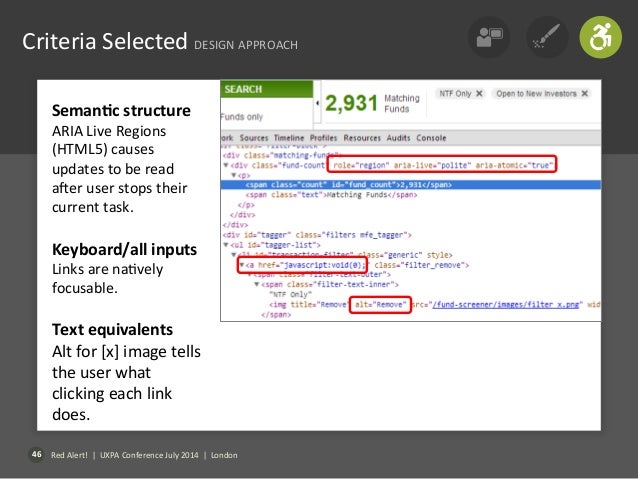Click the Funds only text

[x=242, y=117]
